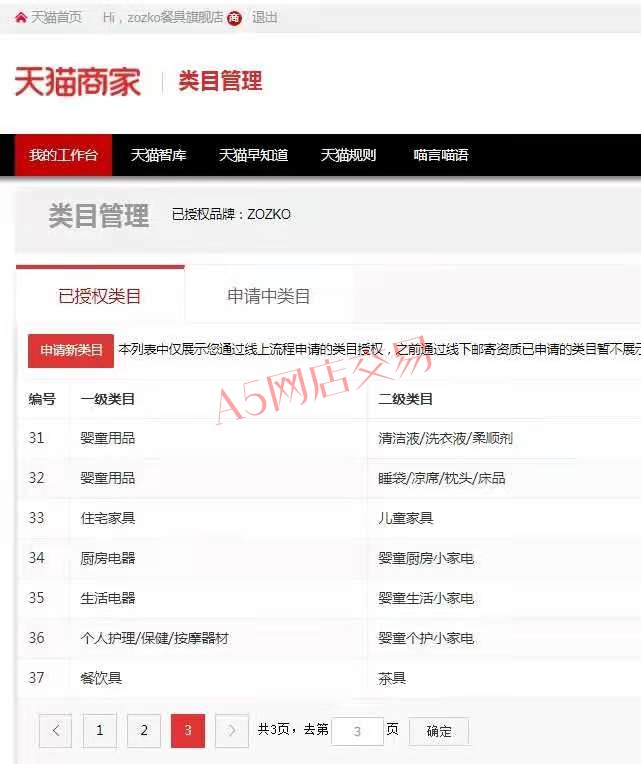
Task: Click 婴童个护小家电 cell
Action: coord(426,638)
